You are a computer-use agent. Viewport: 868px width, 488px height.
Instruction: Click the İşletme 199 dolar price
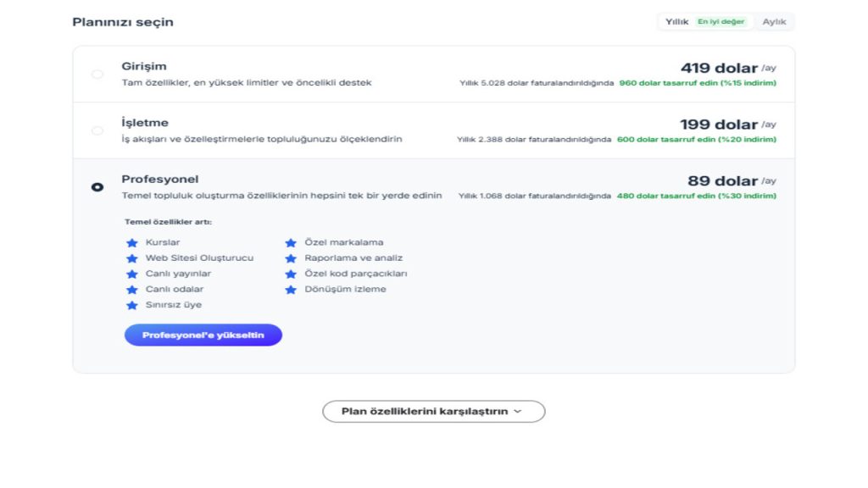tap(719, 125)
